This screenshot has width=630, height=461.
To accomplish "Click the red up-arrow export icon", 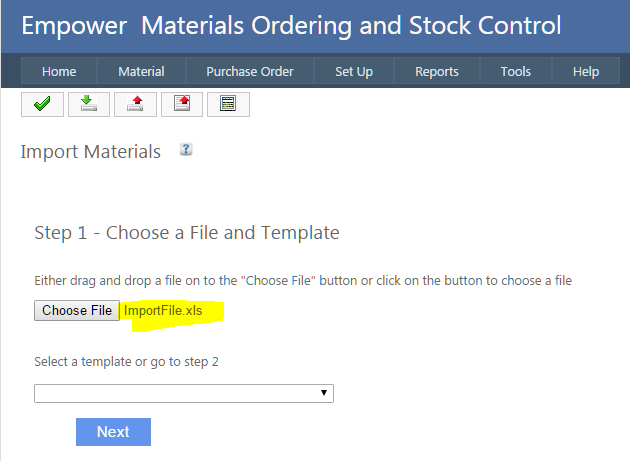I will (135, 104).
